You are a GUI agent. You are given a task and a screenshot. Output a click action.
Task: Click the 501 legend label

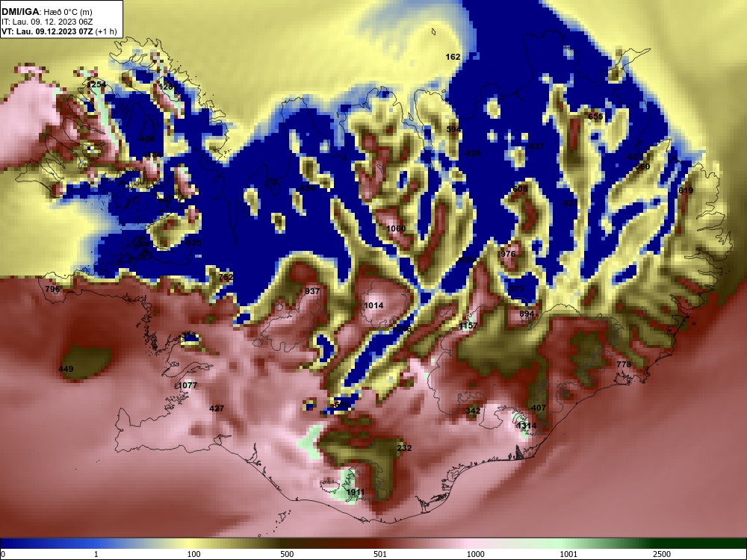point(380,554)
